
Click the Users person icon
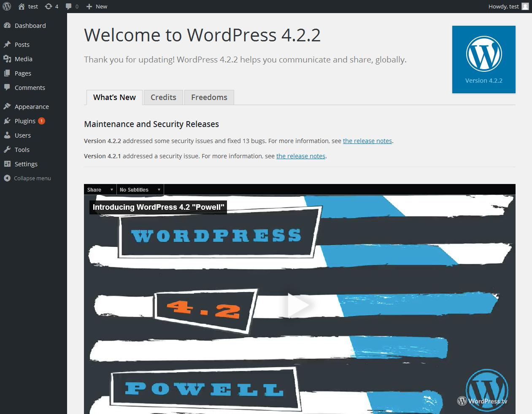click(x=7, y=135)
